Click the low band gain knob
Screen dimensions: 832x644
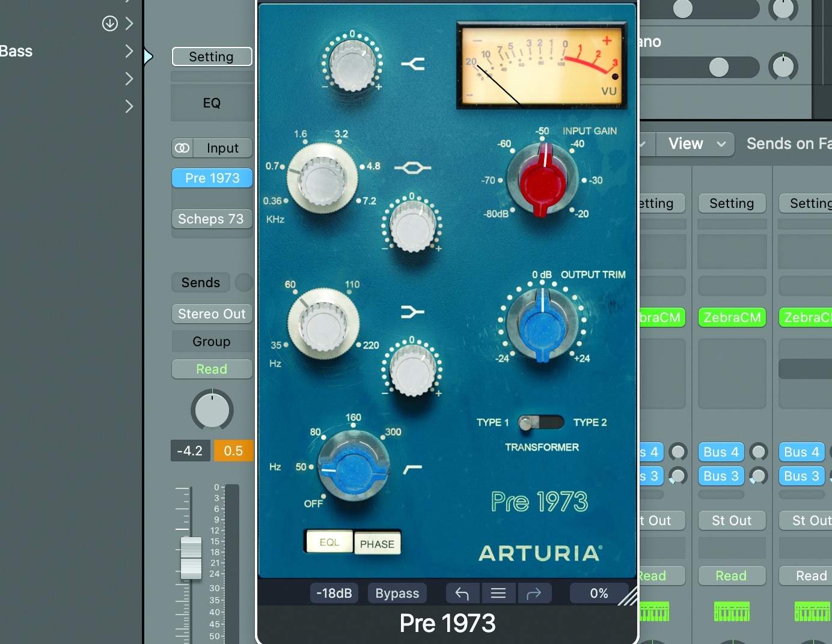pos(412,369)
